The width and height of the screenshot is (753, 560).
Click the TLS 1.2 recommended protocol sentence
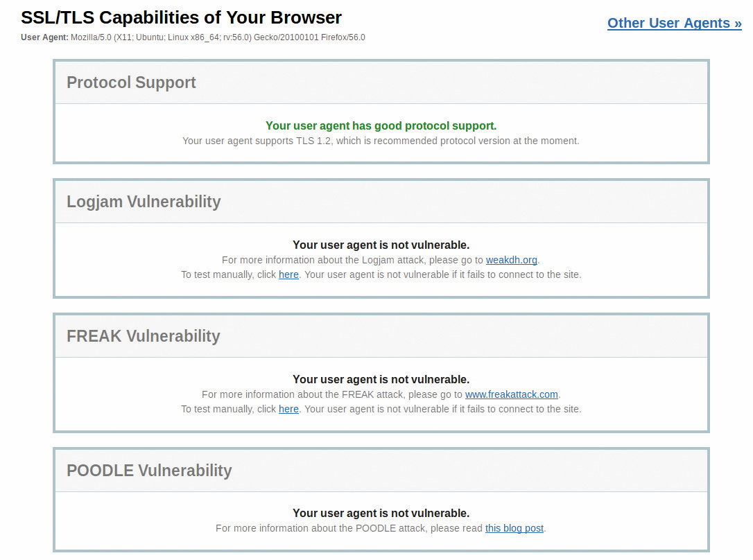pyautogui.click(x=381, y=141)
